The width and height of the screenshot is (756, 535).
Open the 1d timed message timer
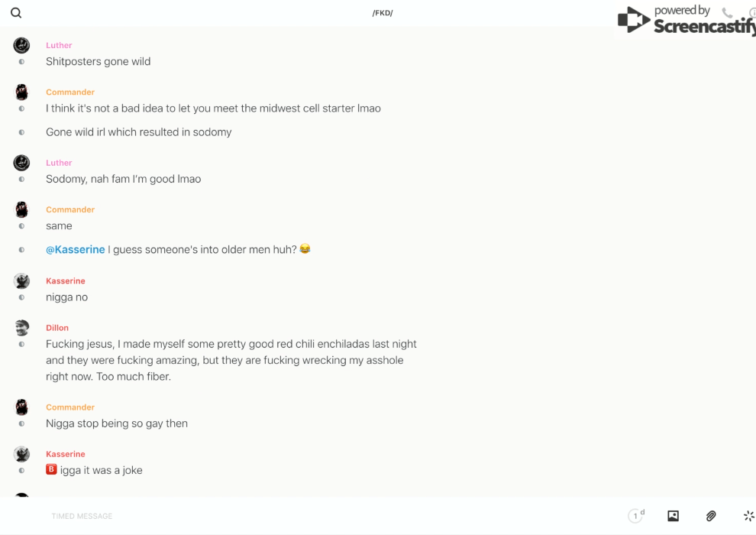[x=636, y=516]
